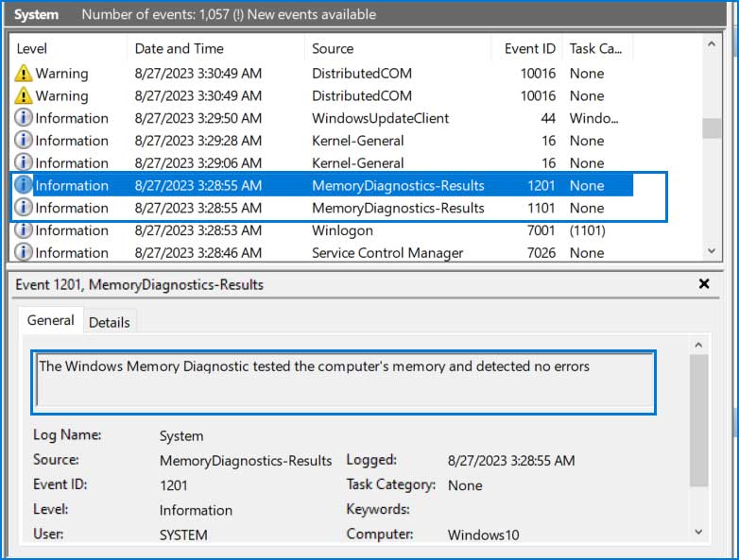Click the (1101) task category cell
The height and width of the screenshot is (560, 739).
(587, 230)
